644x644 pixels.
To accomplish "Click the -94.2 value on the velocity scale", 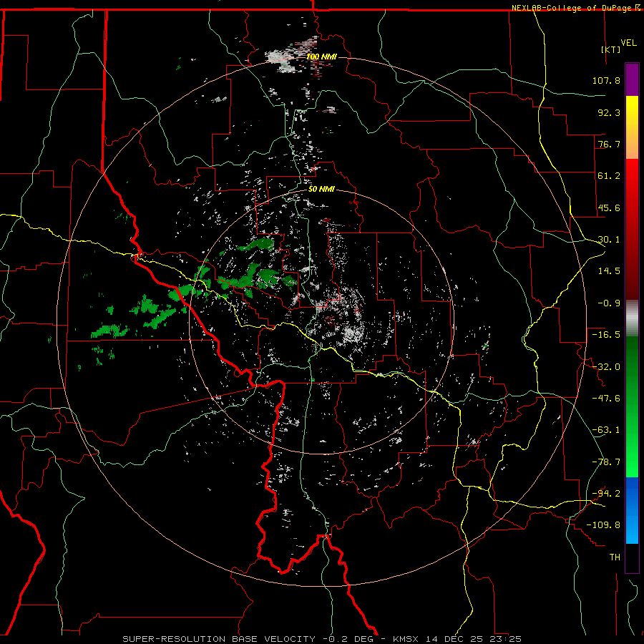I will click(606, 494).
